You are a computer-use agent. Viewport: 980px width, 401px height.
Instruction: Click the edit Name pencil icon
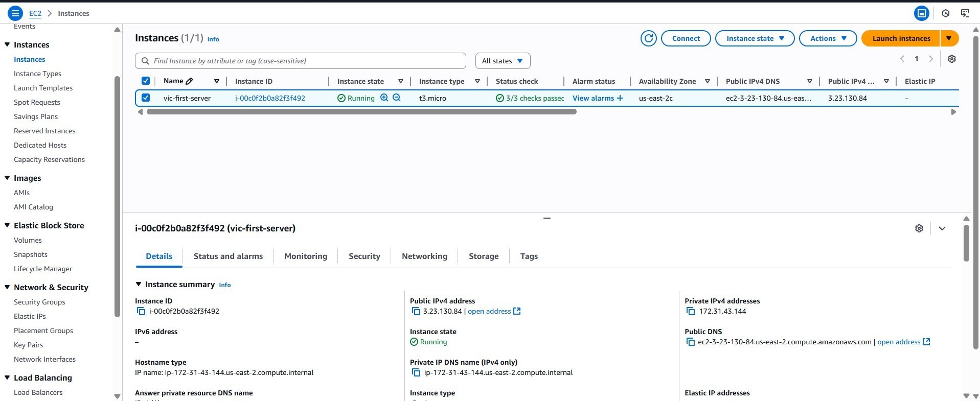[x=189, y=81]
